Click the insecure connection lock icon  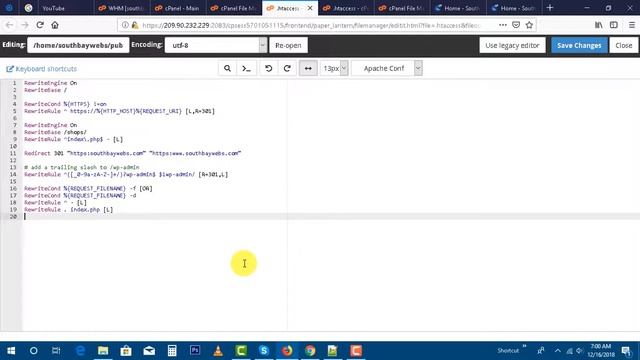coord(135,25)
